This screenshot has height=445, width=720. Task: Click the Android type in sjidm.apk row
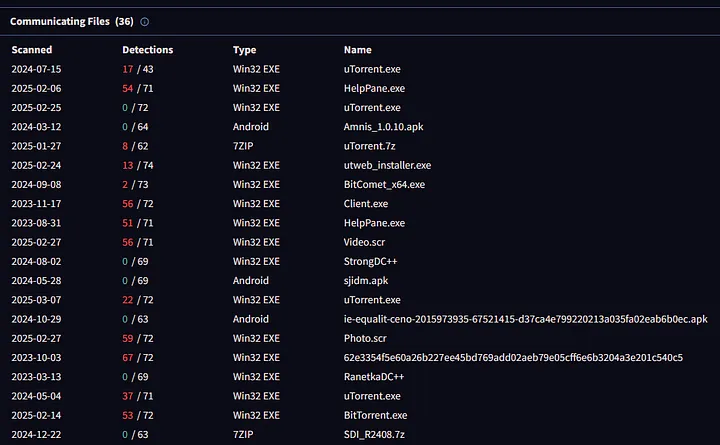point(251,281)
